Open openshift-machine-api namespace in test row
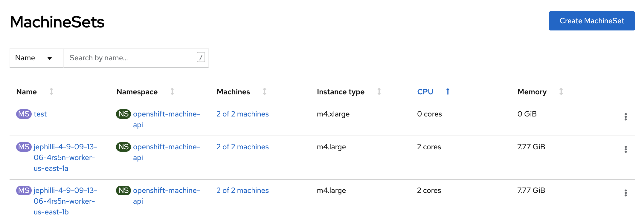 point(166,114)
